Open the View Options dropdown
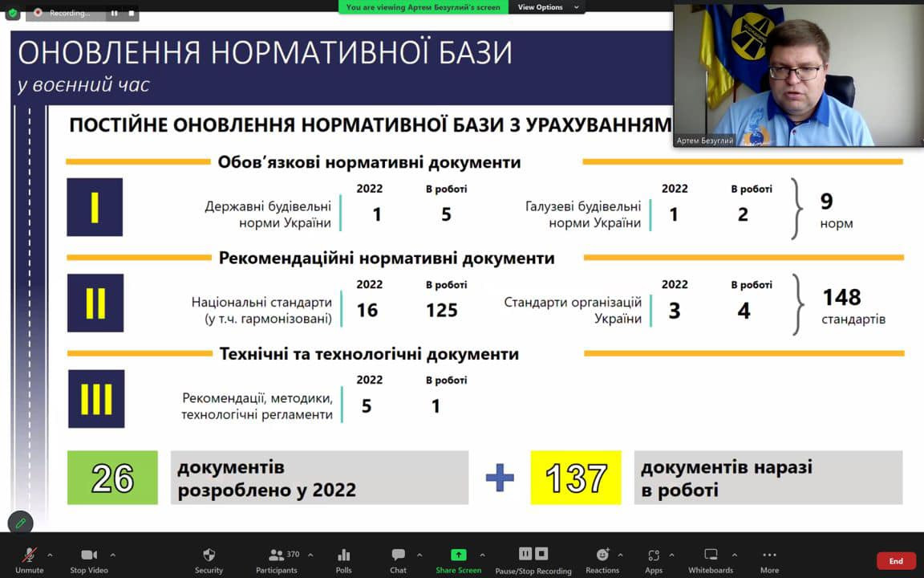This screenshot has width=924, height=578. [548, 7]
